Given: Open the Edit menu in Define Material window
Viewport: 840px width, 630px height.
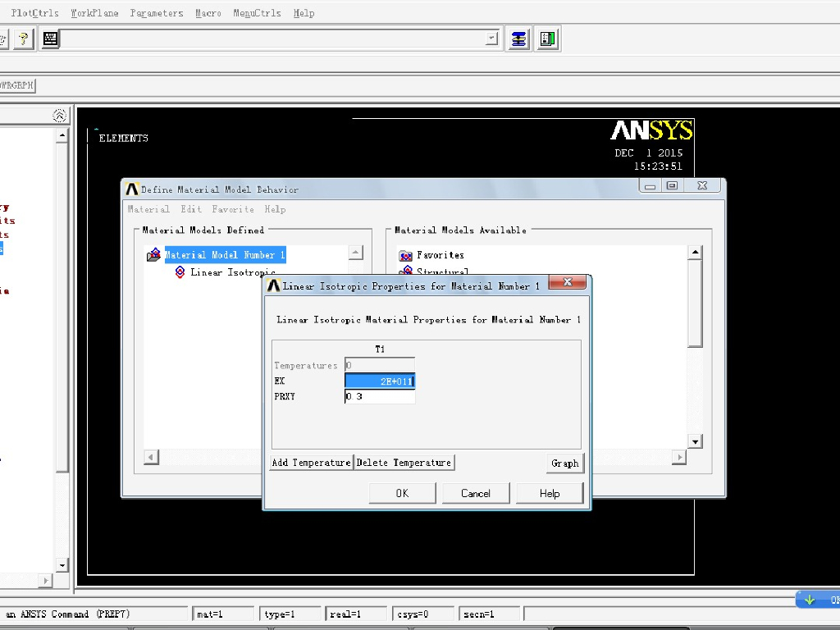Looking at the screenshot, I should (190, 209).
